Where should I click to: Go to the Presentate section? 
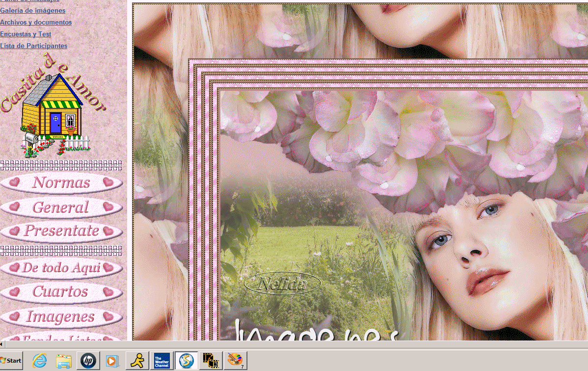[61, 231]
